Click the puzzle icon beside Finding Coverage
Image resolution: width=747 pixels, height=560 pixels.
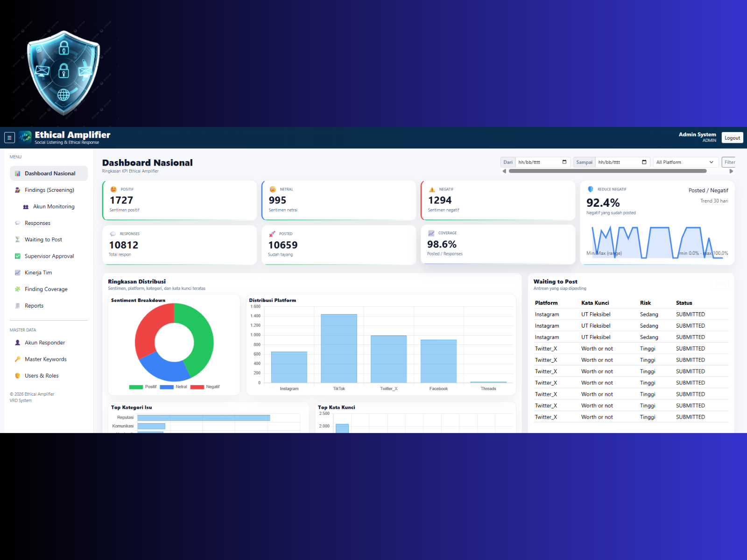click(17, 289)
